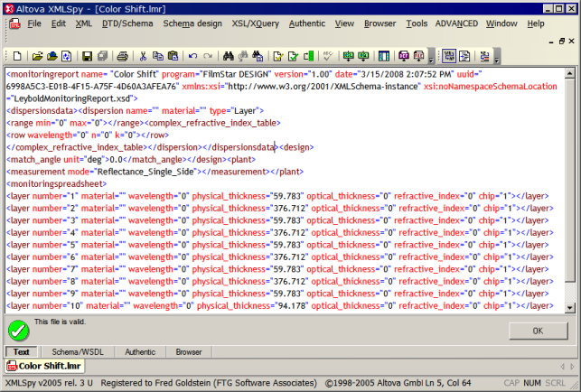Open Find with the binoculars icon
The width and height of the screenshot is (581, 392).
pos(229,56)
